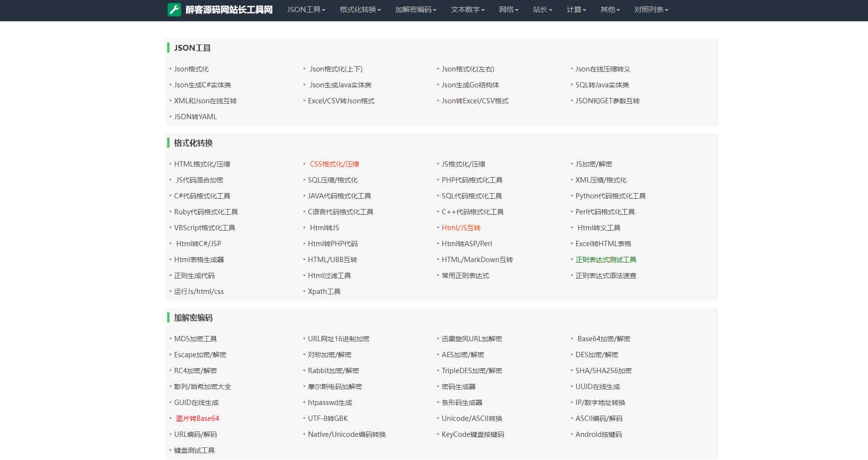Open the 醉客源码网站长工具网 homepage title

(229, 10)
